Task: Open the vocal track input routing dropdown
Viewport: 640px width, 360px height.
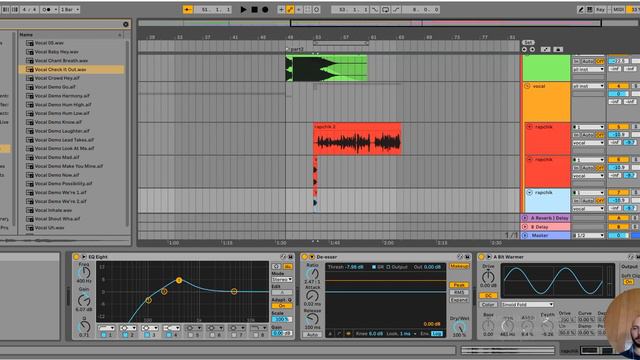Action: point(588,86)
